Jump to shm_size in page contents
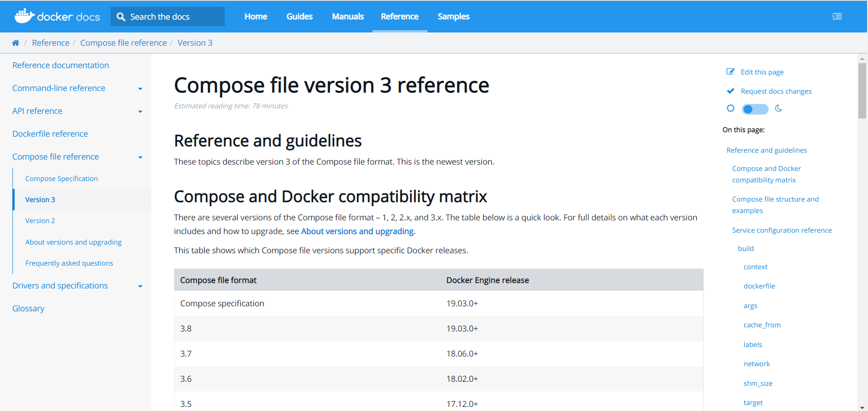The width and height of the screenshot is (868, 411). [x=758, y=383]
